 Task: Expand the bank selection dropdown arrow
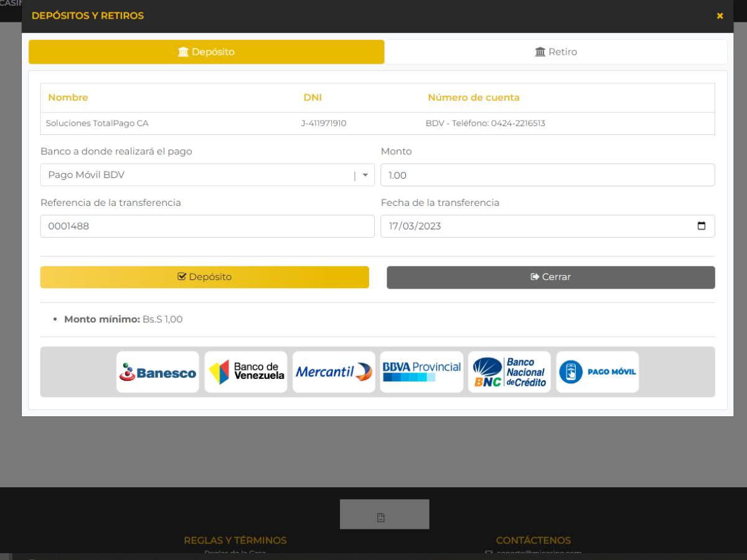click(x=365, y=175)
